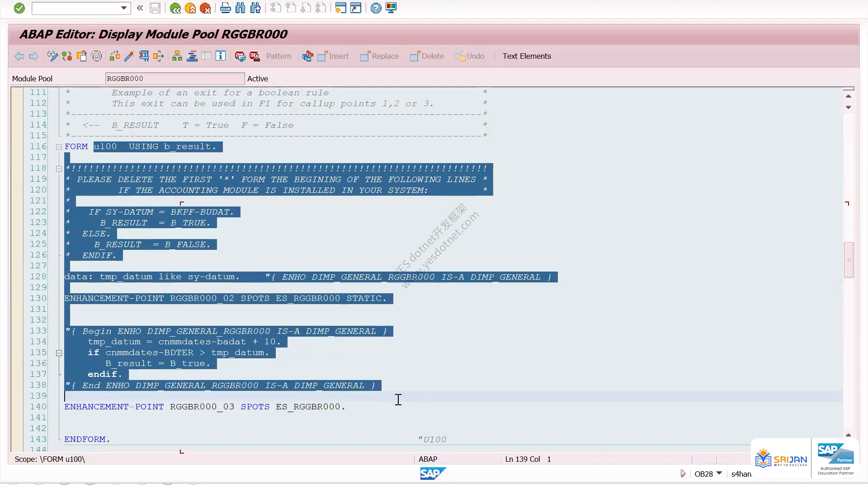Toggle Display/Change with the glasses-pencil icon

click(52, 56)
